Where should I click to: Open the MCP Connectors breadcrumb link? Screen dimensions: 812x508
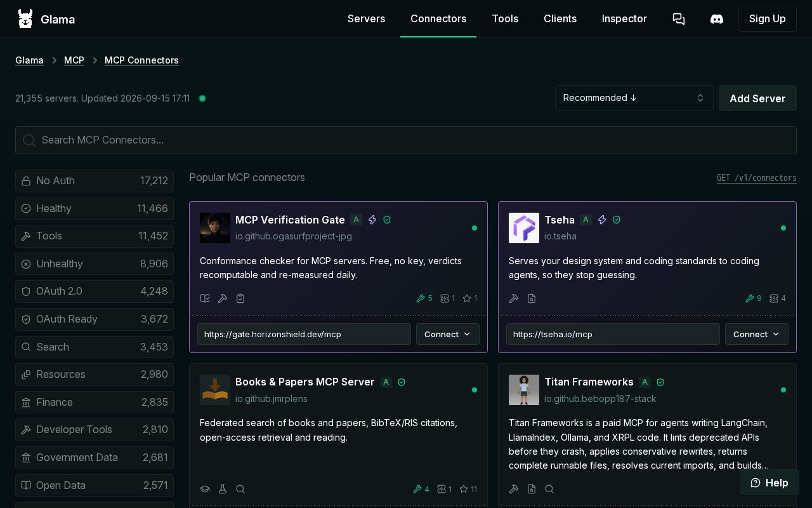[x=141, y=60]
